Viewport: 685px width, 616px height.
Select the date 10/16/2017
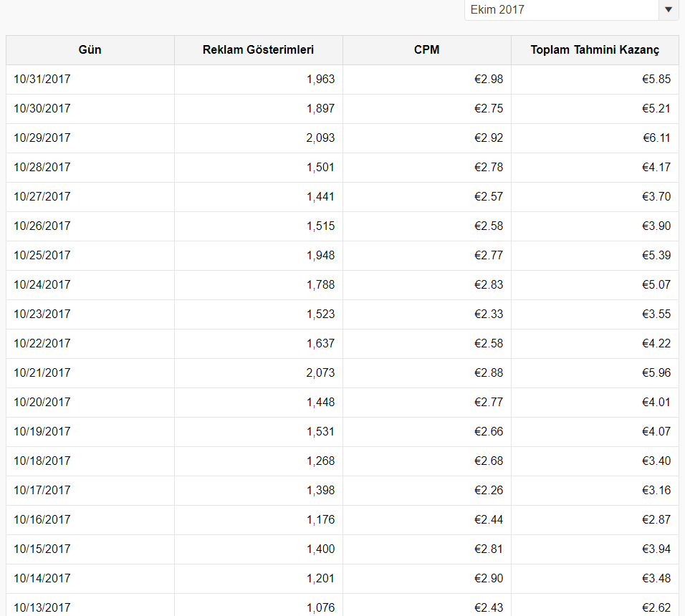42,519
